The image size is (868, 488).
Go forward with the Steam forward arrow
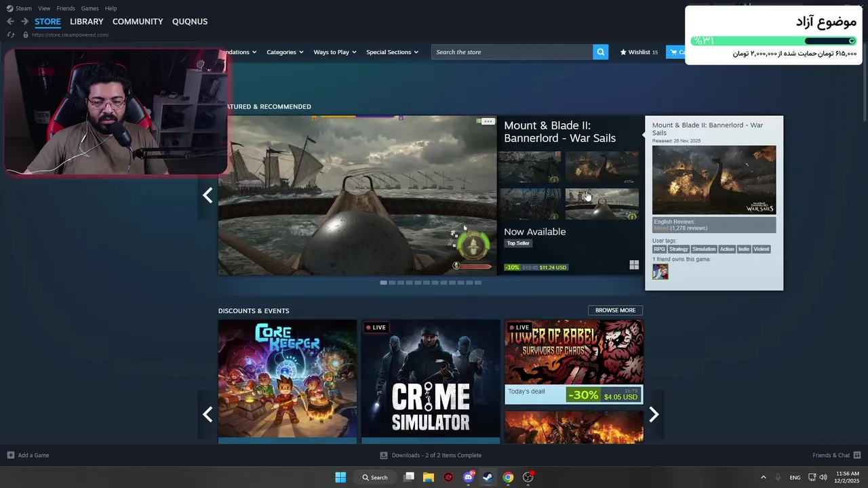pyautogui.click(x=24, y=22)
